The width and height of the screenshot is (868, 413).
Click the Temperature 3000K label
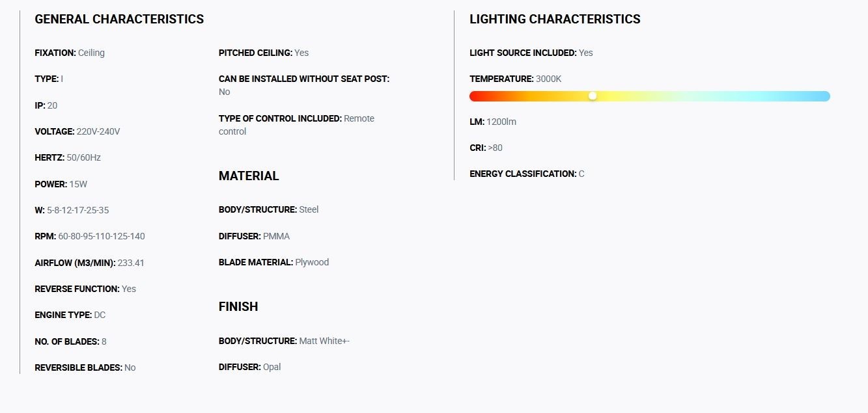[515, 79]
